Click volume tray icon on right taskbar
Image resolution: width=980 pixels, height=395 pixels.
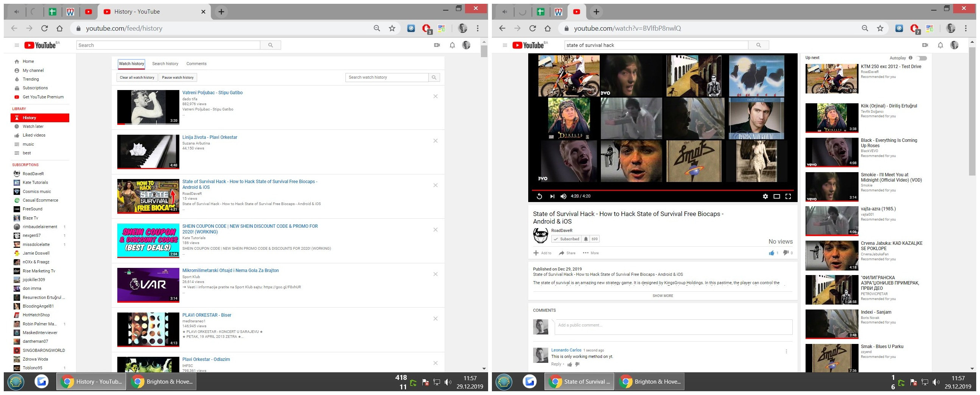[x=936, y=382]
